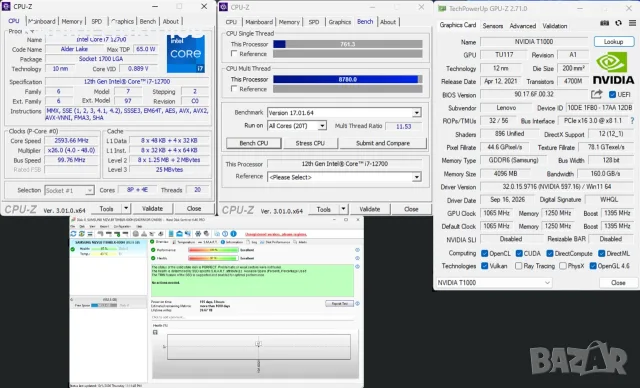Open the GPU-Z hamburger menu icon

[x=632, y=23]
